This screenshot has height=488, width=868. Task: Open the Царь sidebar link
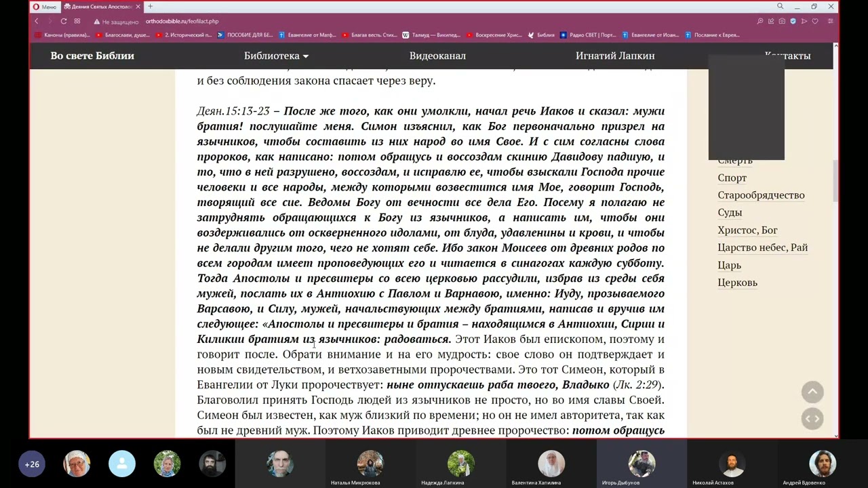[x=729, y=265]
